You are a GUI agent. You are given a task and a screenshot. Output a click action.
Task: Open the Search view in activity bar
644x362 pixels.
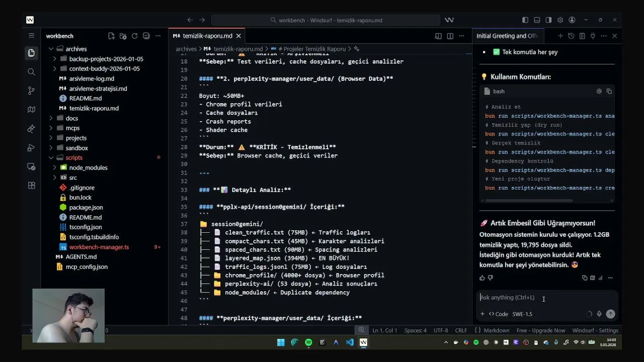(31, 72)
